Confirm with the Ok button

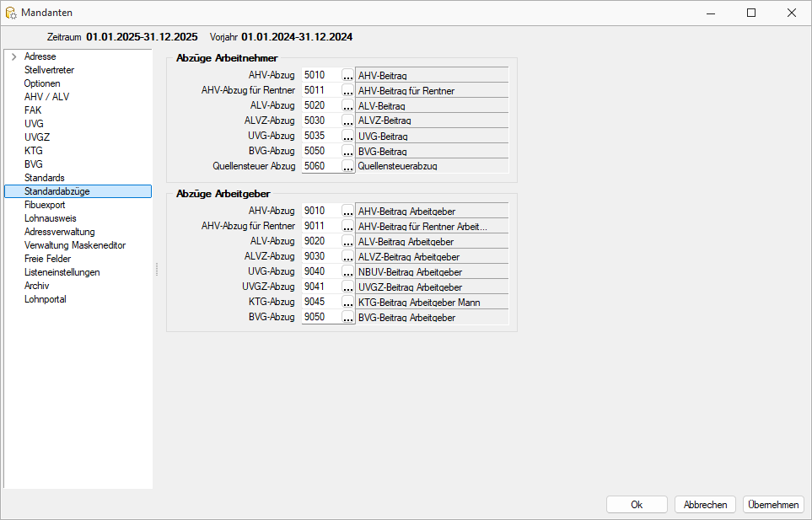point(637,505)
